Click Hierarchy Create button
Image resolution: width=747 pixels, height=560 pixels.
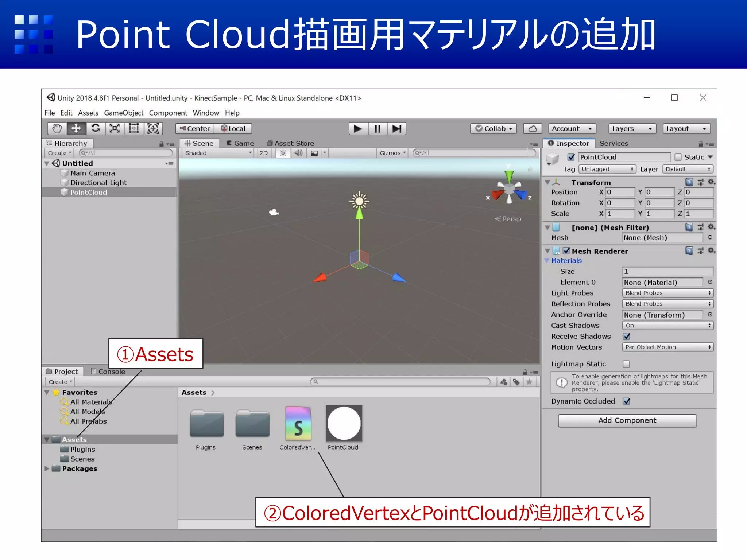click(x=59, y=153)
